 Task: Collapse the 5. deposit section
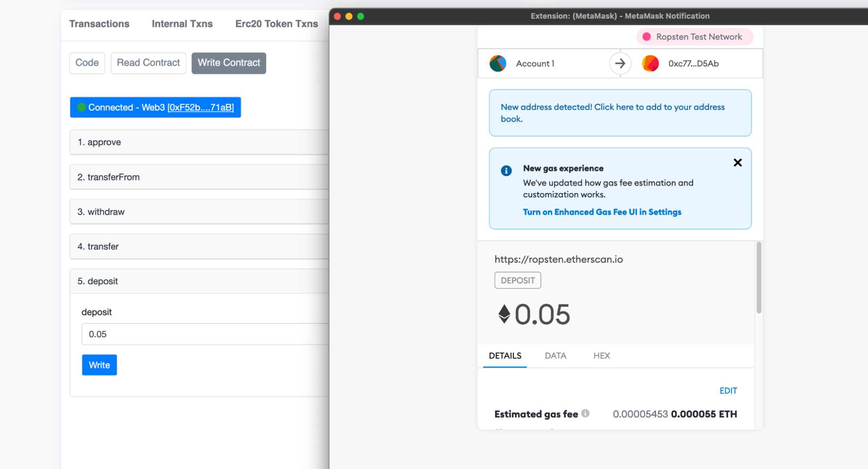tap(199, 281)
